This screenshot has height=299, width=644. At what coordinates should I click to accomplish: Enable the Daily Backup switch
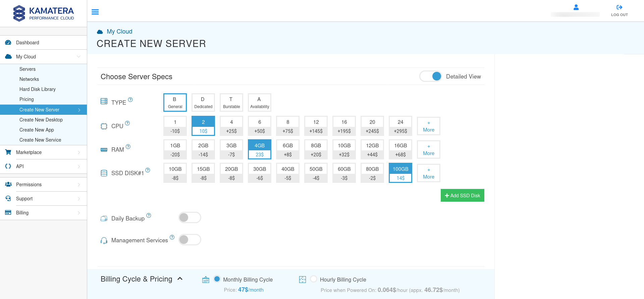(x=190, y=217)
